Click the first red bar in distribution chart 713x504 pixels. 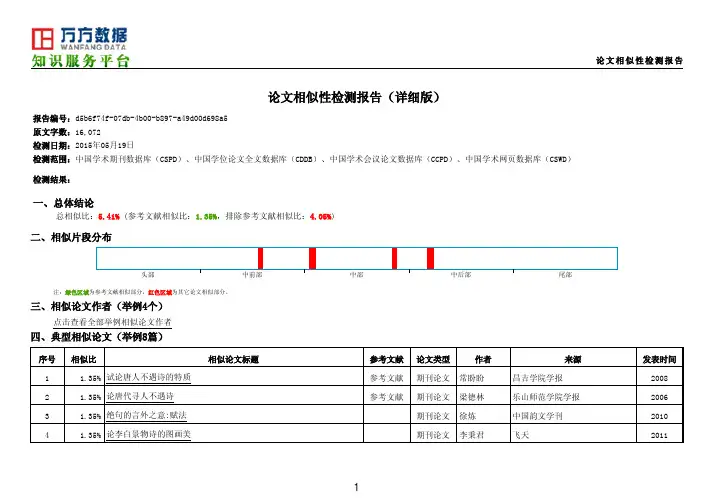click(x=260, y=258)
